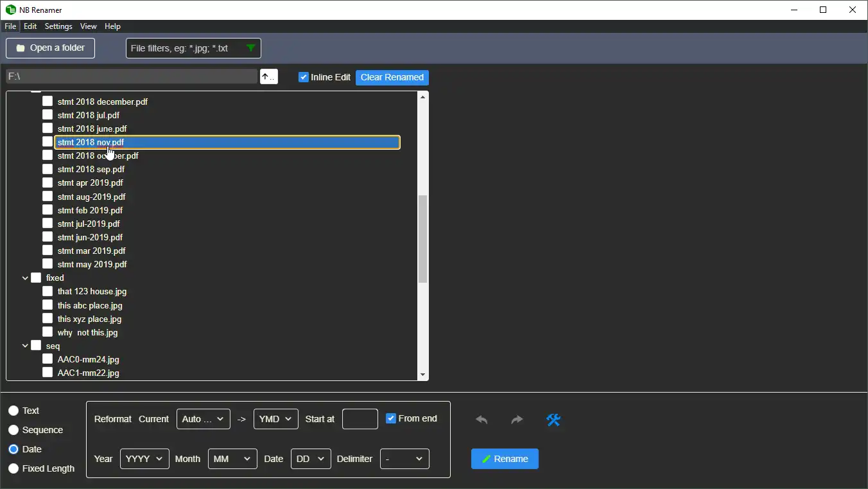
Task: Click the file list scroll up arrow
Action: coord(422,97)
